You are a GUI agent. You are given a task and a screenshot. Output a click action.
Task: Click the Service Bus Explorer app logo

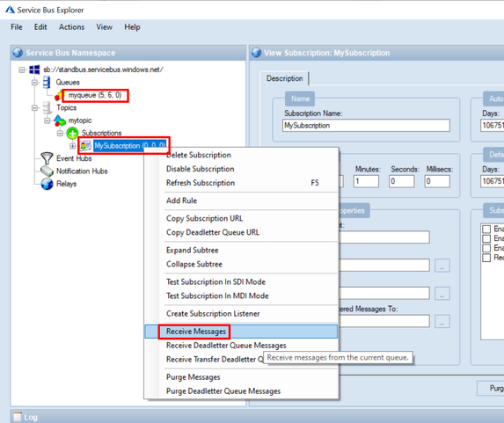click(x=10, y=10)
